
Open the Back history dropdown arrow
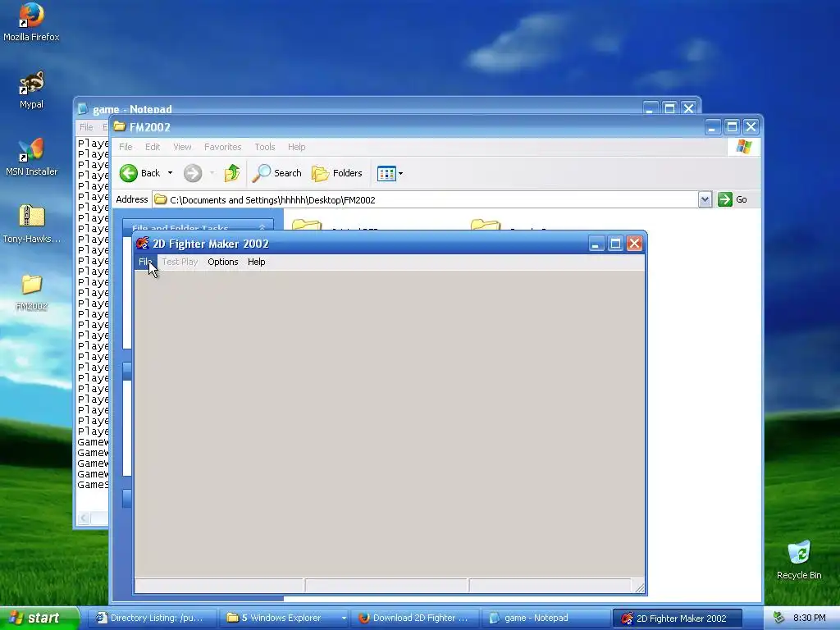coord(170,173)
